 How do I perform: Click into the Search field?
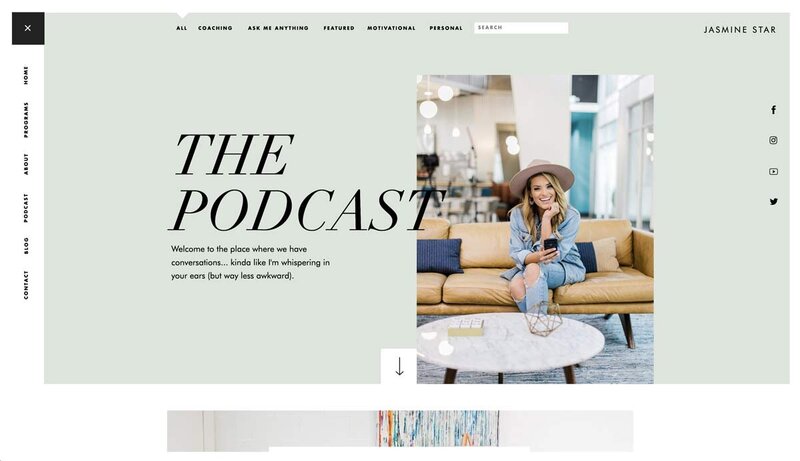tap(521, 28)
